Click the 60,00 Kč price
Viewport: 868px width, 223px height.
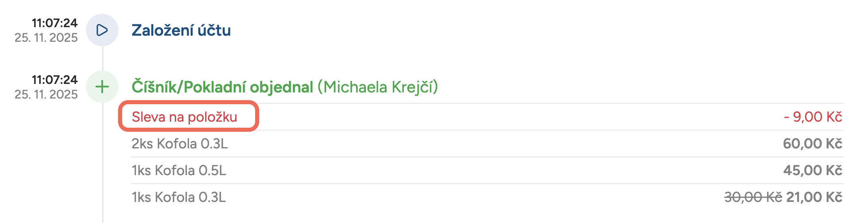(x=812, y=144)
